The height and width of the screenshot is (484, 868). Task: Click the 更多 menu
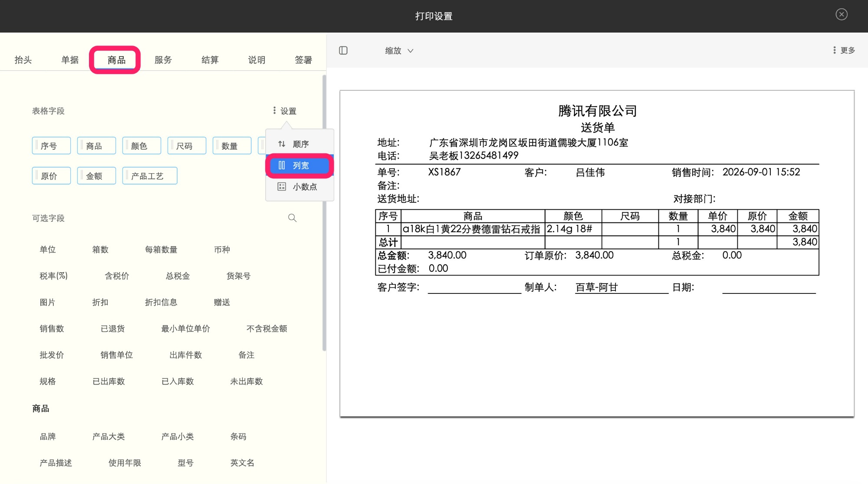(x=844, y=50)
